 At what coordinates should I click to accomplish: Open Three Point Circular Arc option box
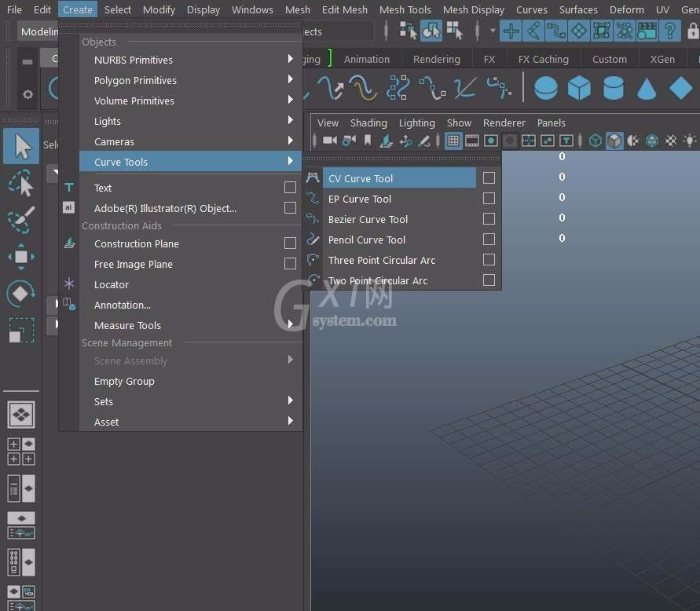[x=489, y=260]
